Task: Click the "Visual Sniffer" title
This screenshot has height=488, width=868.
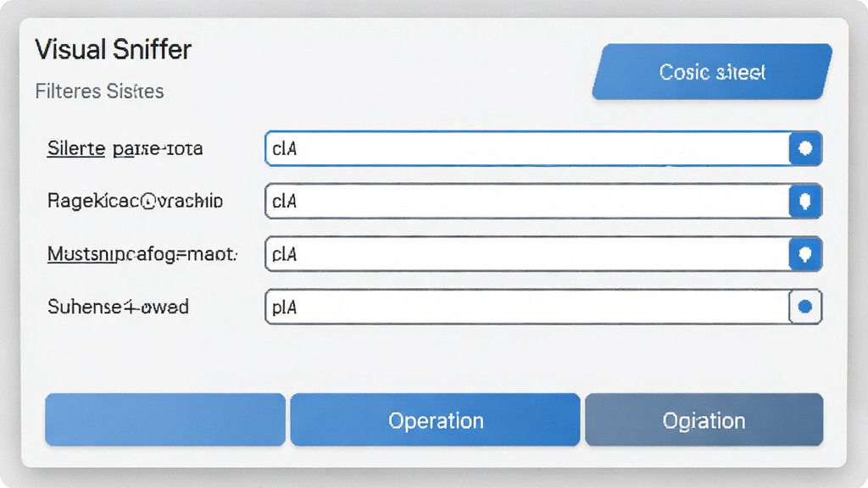Action: [x=114, y=49]
